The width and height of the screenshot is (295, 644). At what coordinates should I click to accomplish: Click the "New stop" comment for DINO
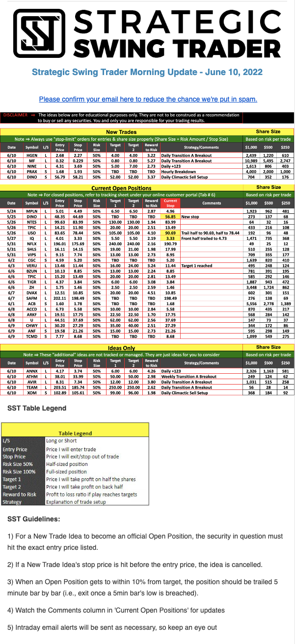[x=189, y=216]
